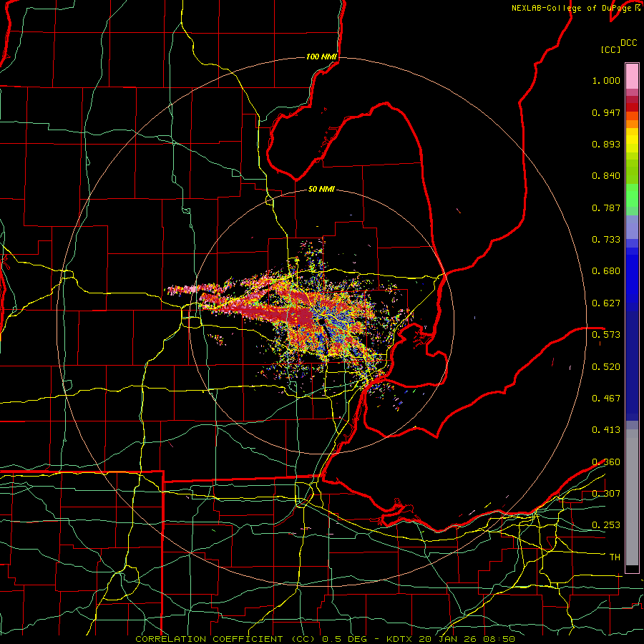Screen dimensions: 644x644
Task: Pick the bright green swatch in the color bar
Action: [632, 196]
